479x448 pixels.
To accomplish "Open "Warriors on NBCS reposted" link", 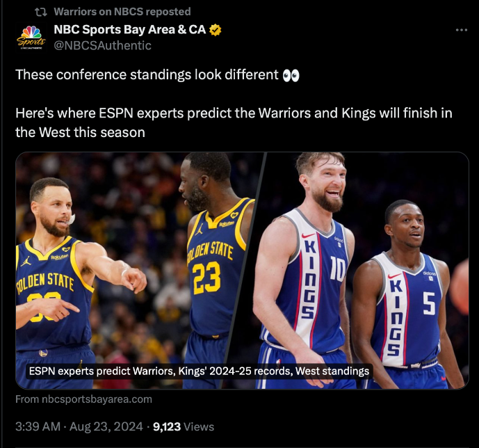I will (122, 12).
